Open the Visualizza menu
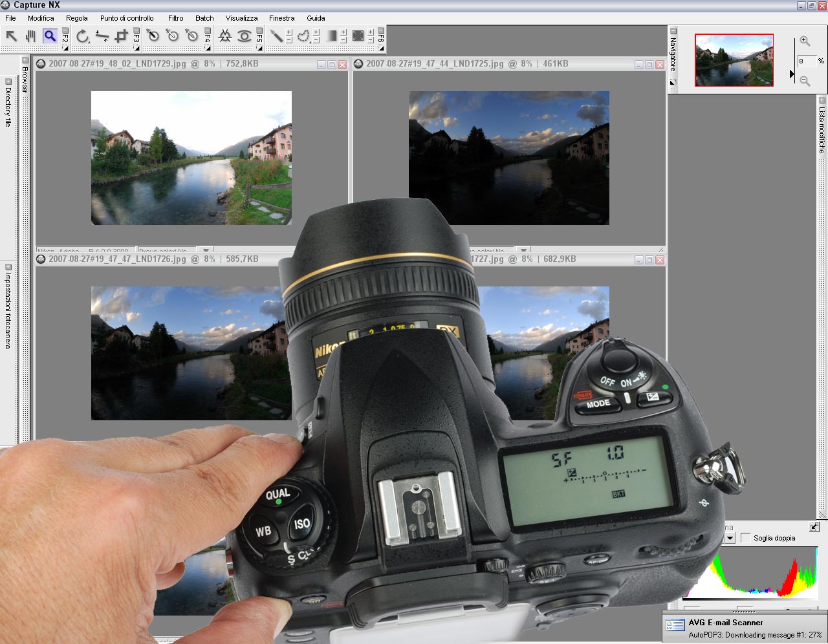 pos(241,18)
